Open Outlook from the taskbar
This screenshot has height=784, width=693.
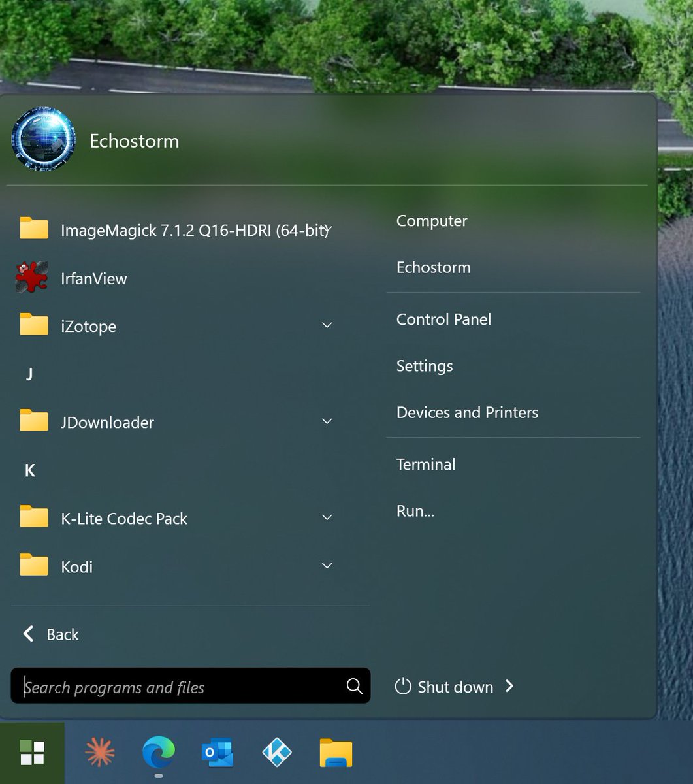(x=218, y=753)
